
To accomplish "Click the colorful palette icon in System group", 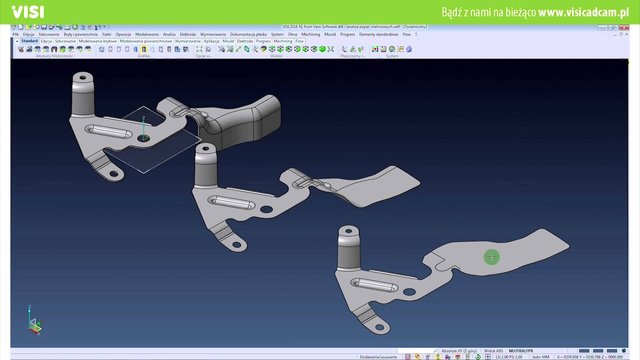I will tap(375, 49).
